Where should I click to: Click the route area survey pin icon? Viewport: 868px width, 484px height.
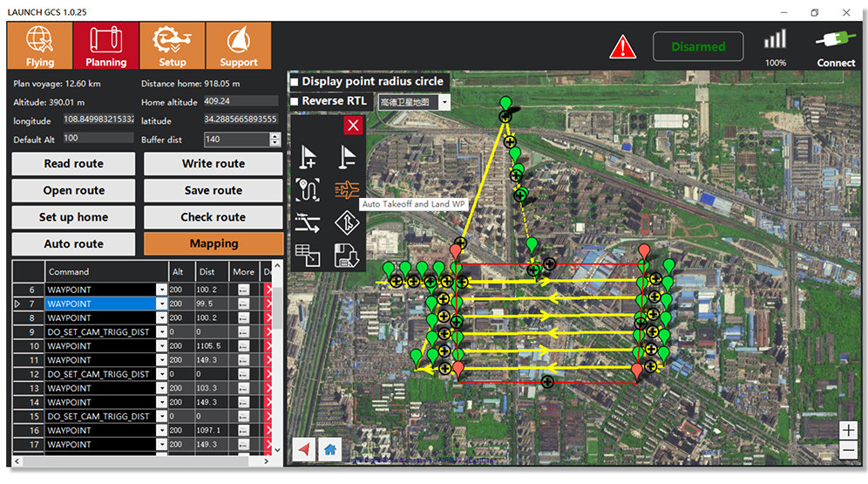(307, 190)
